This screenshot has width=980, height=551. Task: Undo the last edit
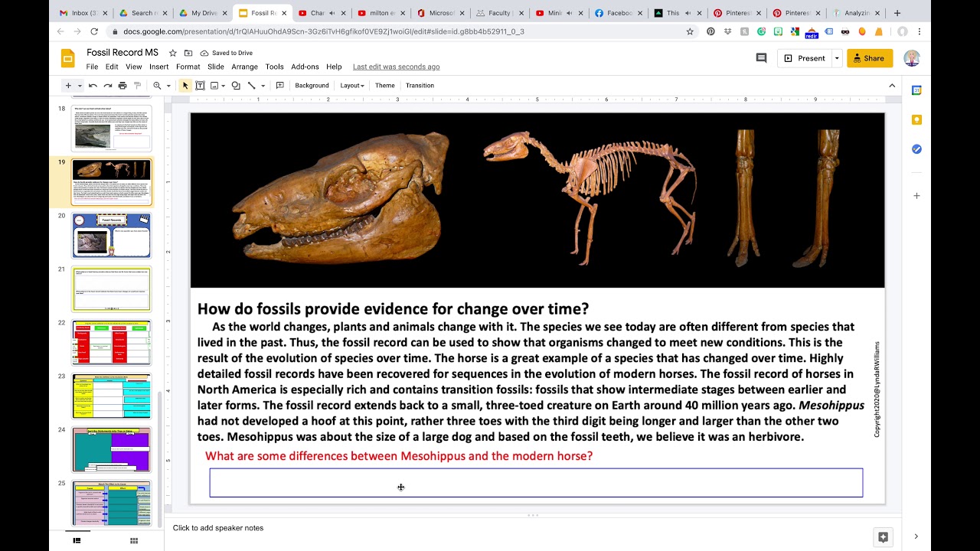click(93, 85)
